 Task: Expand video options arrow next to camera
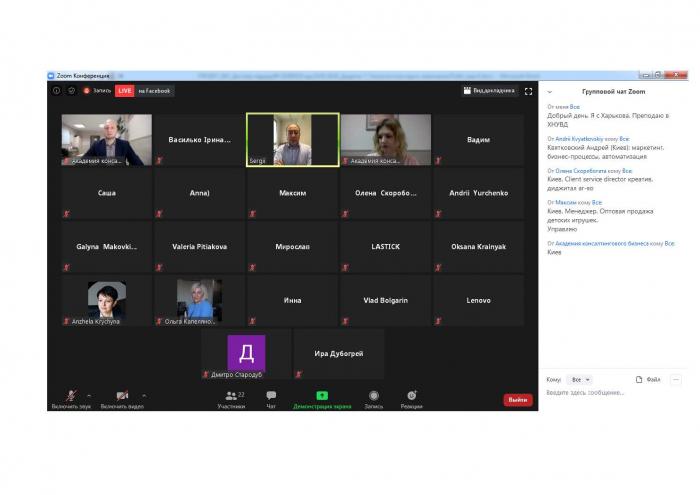(x=143, y=395)
